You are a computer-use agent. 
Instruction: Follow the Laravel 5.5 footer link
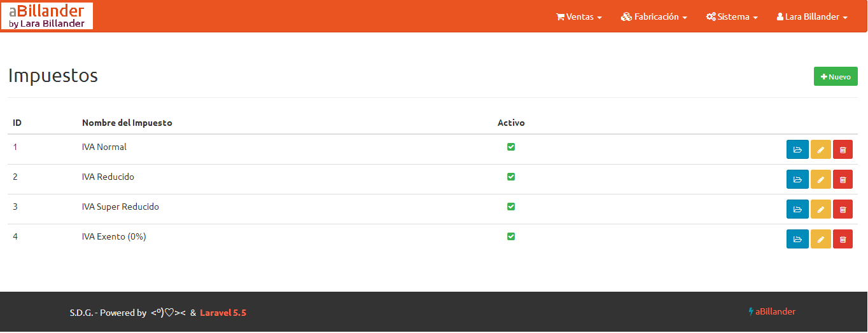[223, 313]
